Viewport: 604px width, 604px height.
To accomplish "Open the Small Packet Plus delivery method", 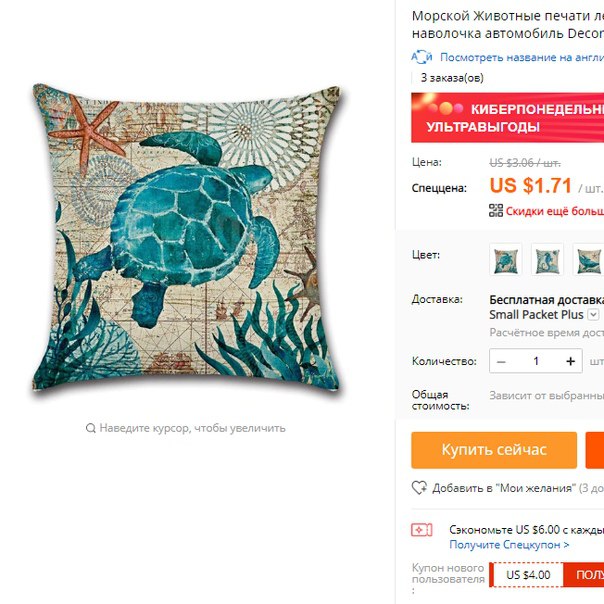I will pyautogui.click(x=536, y=315).
